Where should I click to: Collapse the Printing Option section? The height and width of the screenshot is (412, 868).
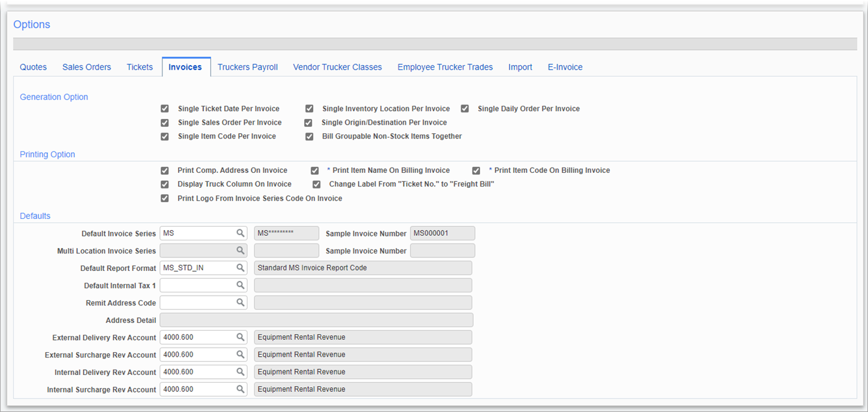point(47,154)
